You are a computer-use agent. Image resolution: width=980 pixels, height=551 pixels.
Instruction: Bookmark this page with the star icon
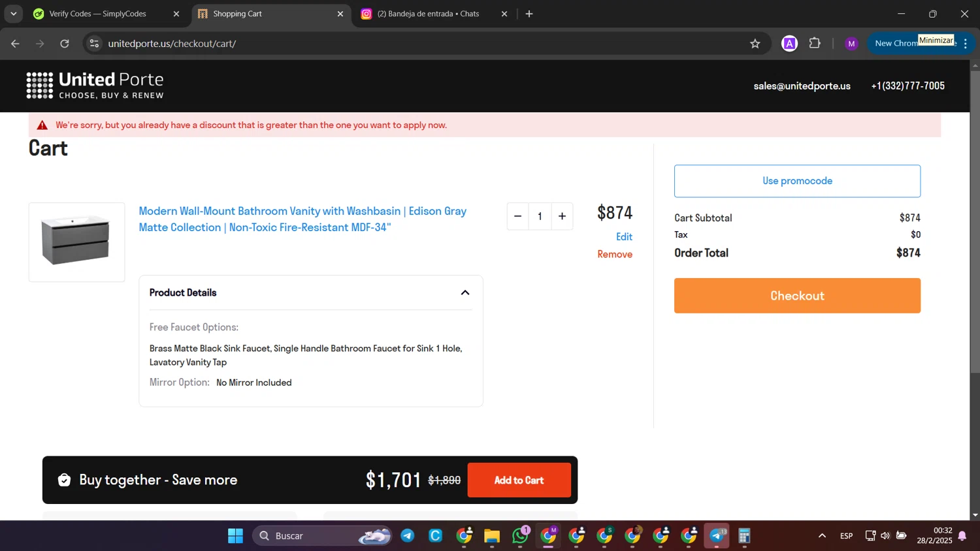(755, 44)
